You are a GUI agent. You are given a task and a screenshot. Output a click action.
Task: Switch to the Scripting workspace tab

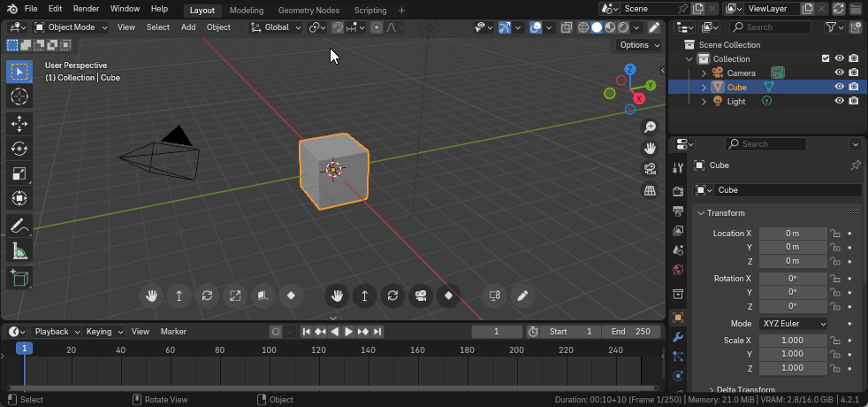pyautogui.click(x=370, y=10)
